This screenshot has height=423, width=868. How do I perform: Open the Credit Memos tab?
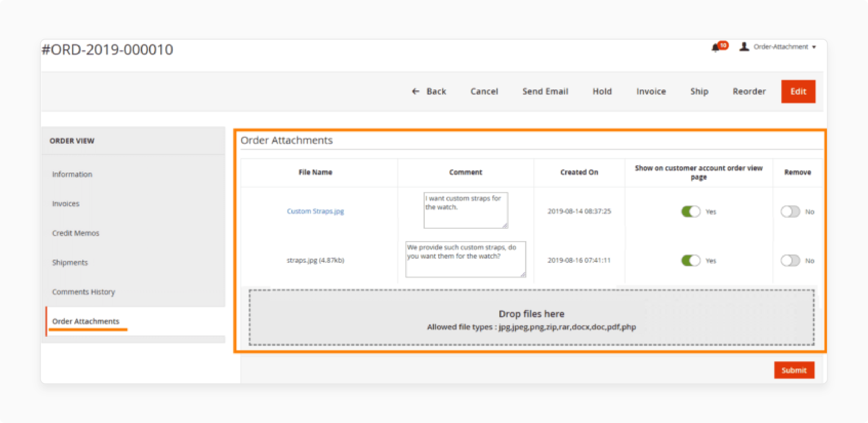tap(76, 233)
